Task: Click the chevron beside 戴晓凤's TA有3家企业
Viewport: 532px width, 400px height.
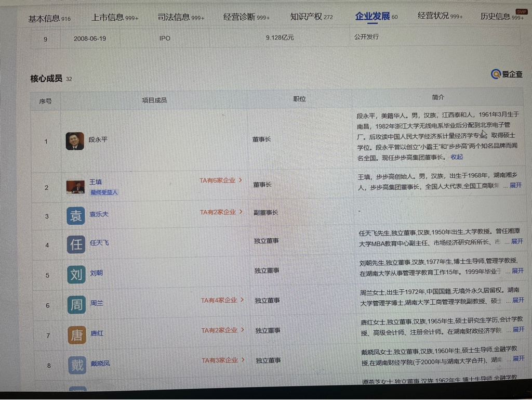Action: tap(243, 360)
